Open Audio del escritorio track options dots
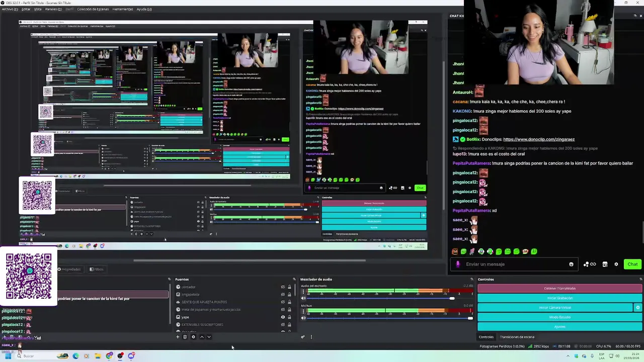Screen dimensions: 644x362 pos(303,292)
